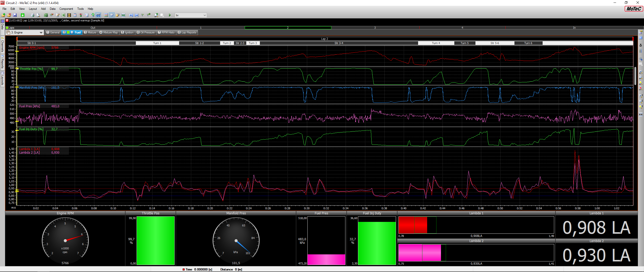Click the delta symbol icon in right sidebar
The height and width of the screenshot is (272, 644).
tap(640, 45)
